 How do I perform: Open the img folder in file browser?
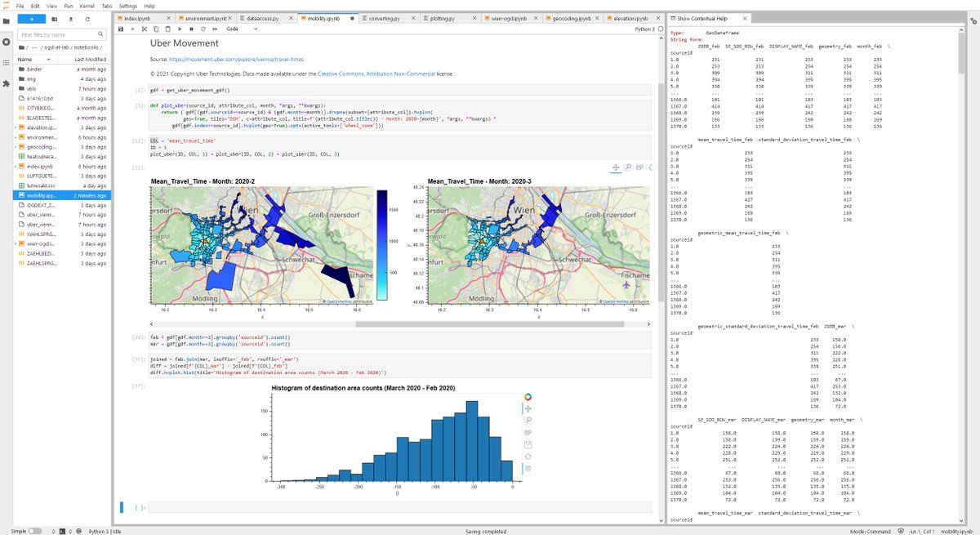point(62,79)
